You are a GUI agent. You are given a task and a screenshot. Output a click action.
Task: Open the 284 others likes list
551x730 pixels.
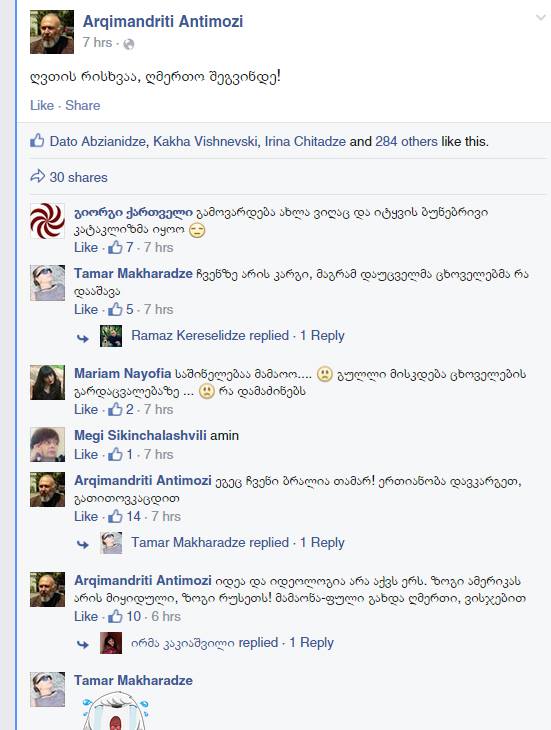[x=406, y=141]
